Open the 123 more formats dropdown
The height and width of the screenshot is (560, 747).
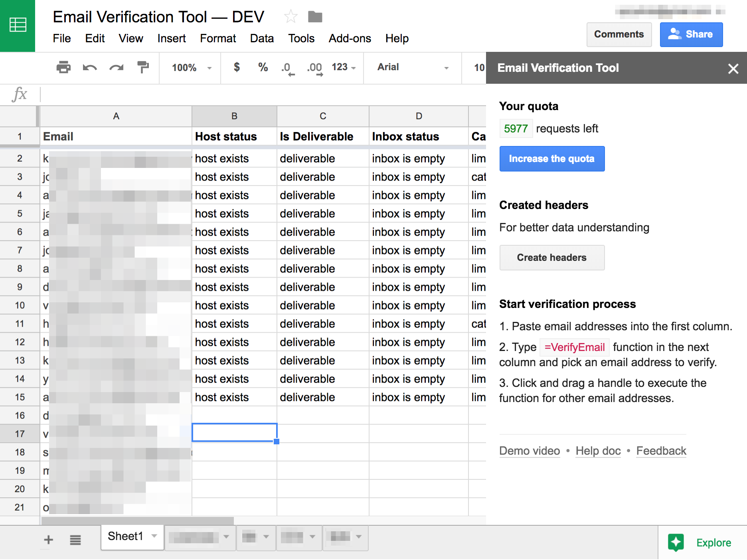pos(344,67)
